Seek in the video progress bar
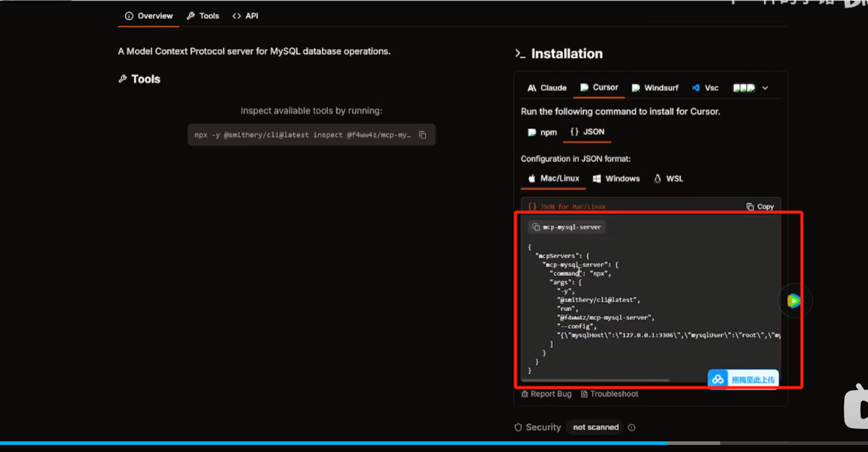868x452 pixels. click(434, 443)
